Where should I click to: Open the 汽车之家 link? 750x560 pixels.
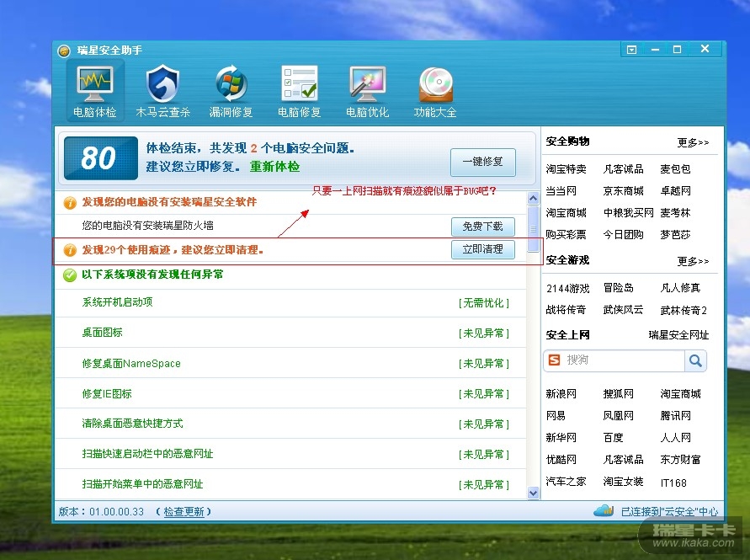[566, 482]
